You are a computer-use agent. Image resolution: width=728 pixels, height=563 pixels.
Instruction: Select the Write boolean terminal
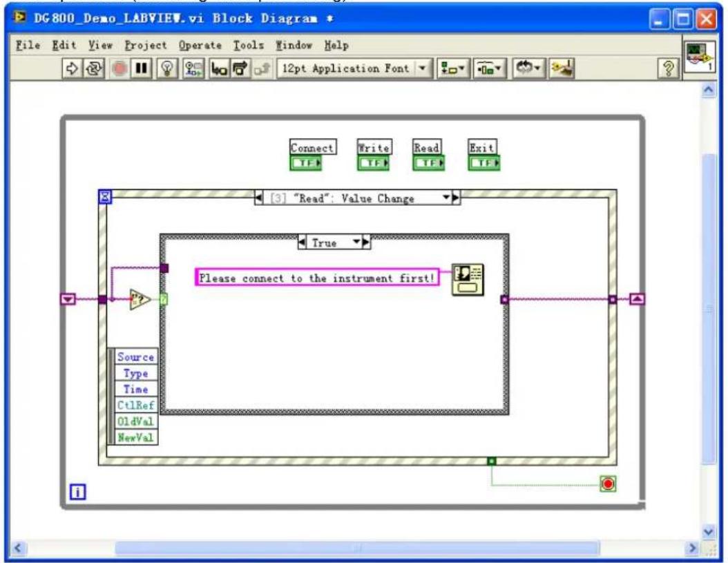pyautogui.click(x=373, y=162)
